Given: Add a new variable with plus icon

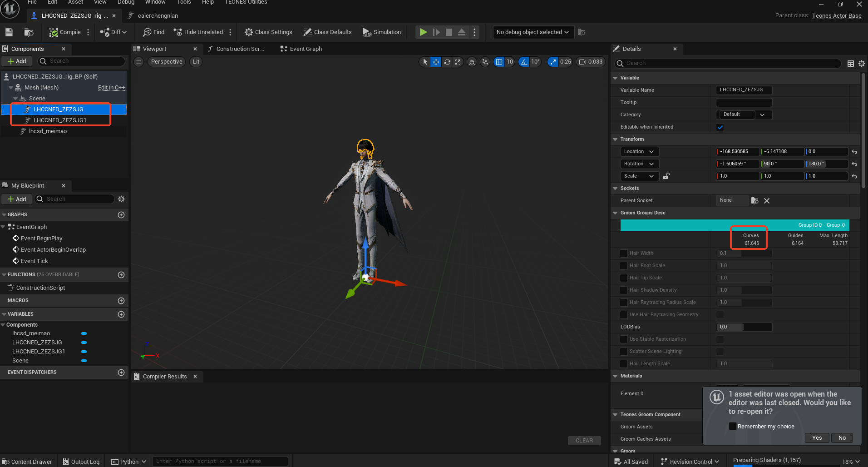Looking at the screenshot, I should pos(121,314).
